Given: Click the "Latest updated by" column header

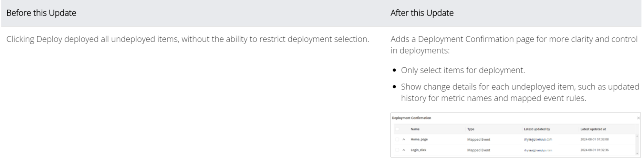Looking at the screenshot, I should (x=537, y=129).
